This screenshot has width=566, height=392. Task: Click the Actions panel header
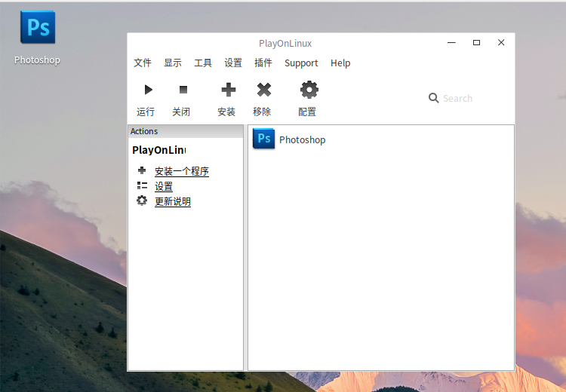186,131
